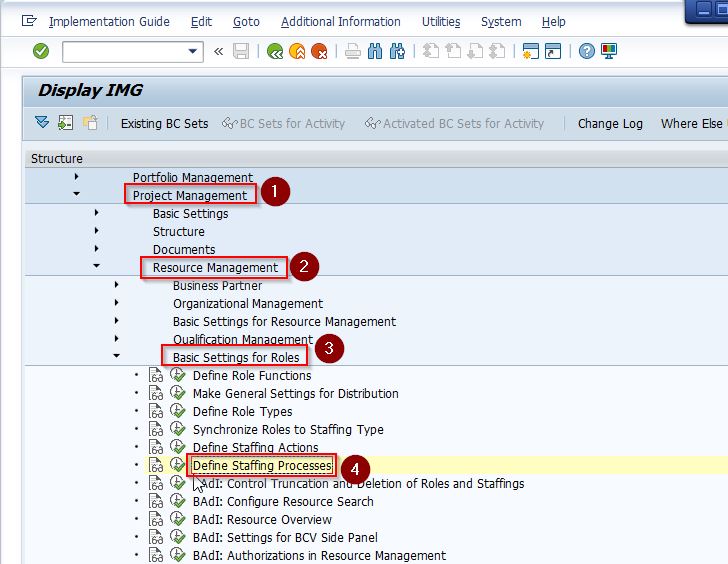
Task: Click the red Cancel icon
Action: tap(319, 51)
